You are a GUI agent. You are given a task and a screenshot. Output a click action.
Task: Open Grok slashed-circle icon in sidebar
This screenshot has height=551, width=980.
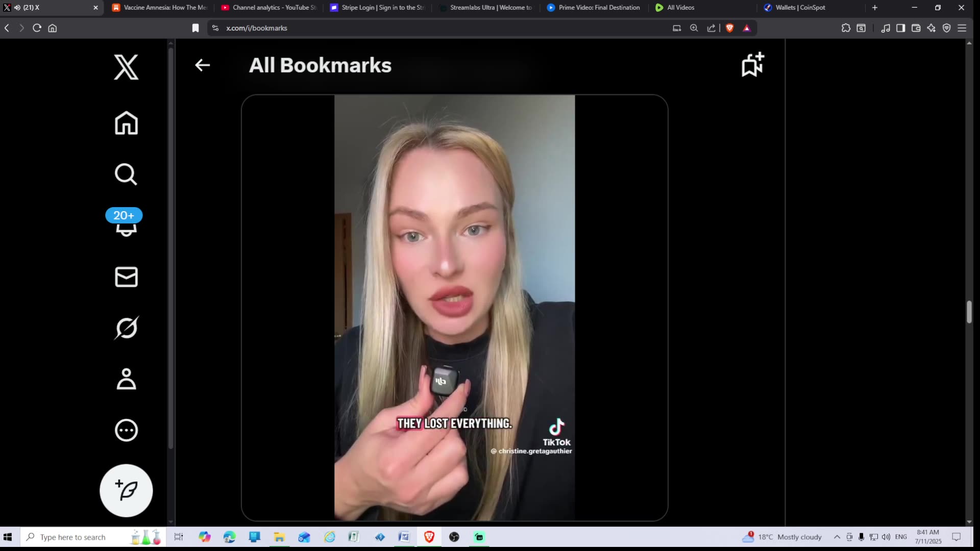(x=126, y=328)
